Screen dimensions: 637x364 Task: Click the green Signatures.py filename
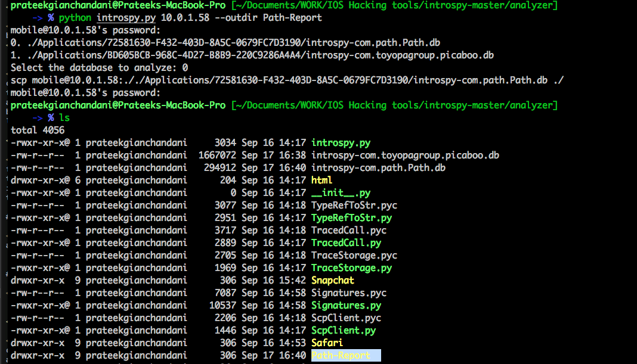click(346, 306)
